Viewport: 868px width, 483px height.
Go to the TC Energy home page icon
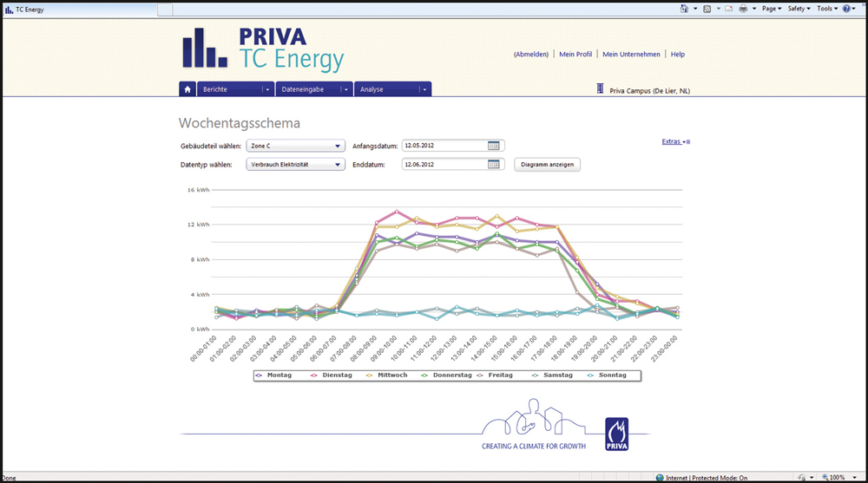pyautogui.click(x=187, y=89)
